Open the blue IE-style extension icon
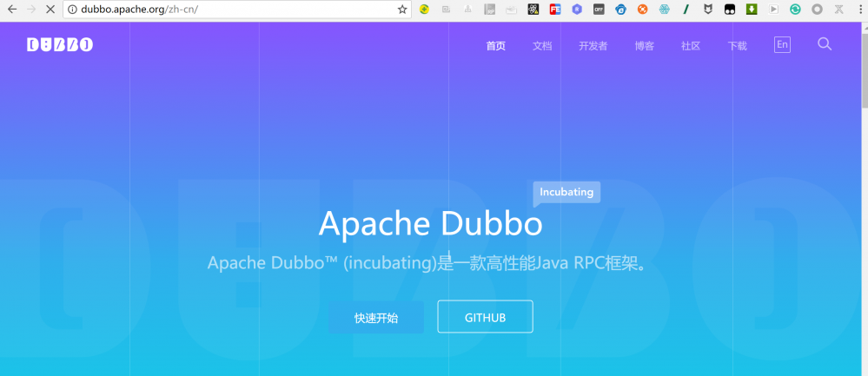This screenshot has width=868, height=376. point(620,10)
